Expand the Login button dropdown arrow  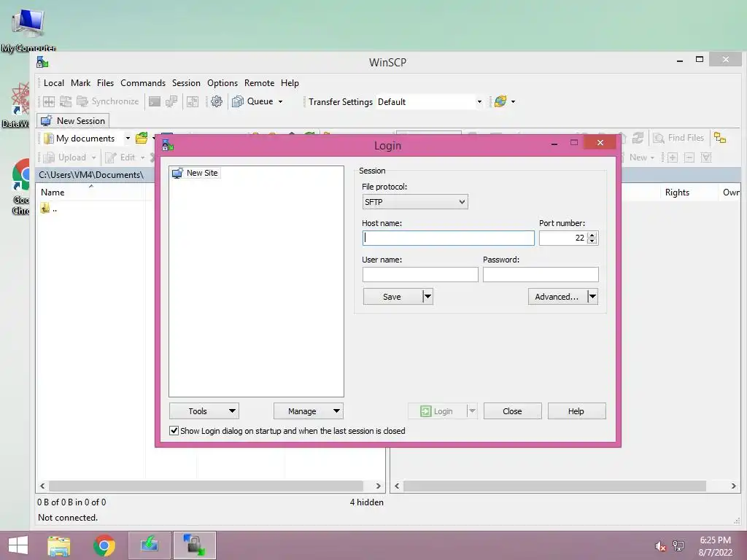(472, 411)
